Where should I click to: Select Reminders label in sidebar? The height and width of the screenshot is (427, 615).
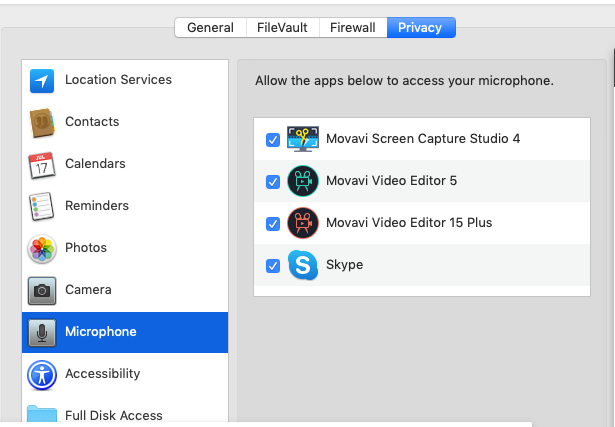coord(97,205)
